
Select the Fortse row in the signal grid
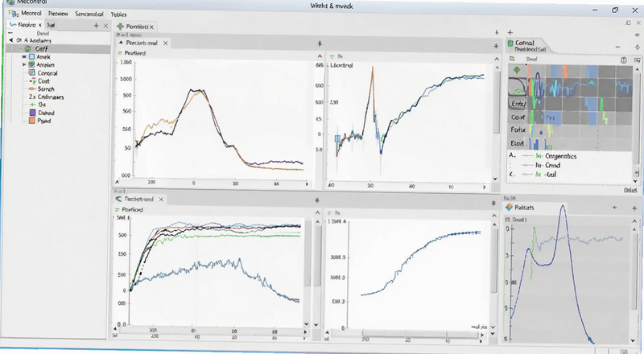tap(518, 130)
